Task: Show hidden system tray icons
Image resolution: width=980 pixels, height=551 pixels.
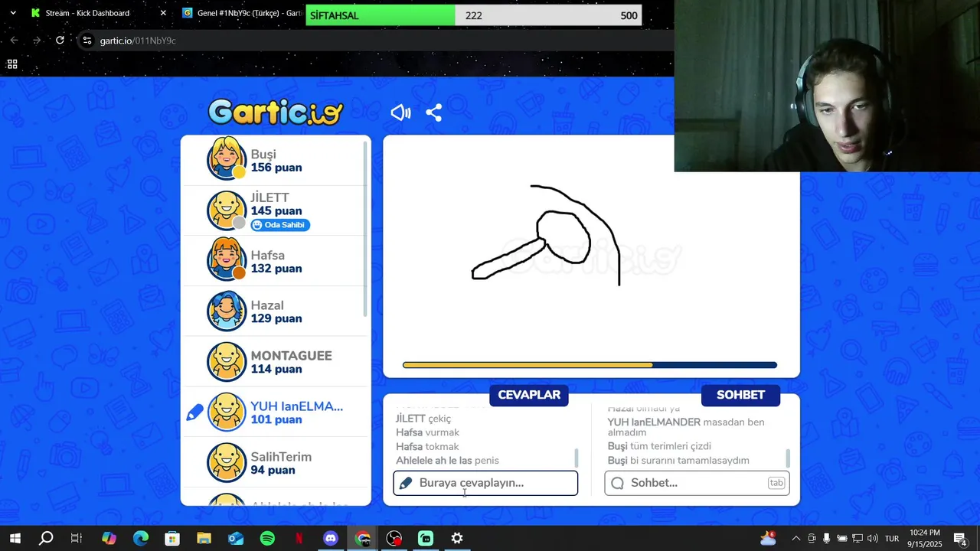Action: pos(796,538)
